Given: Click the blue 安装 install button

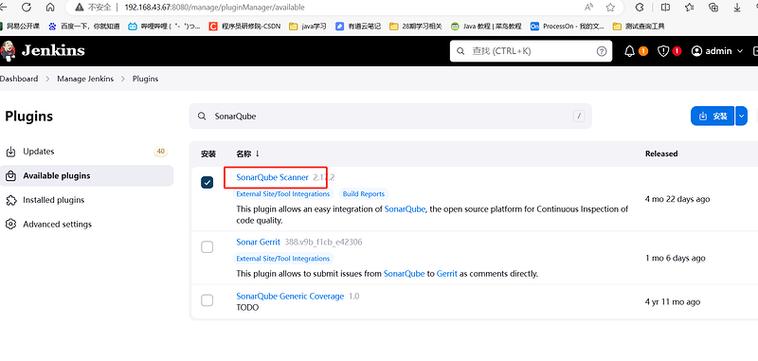Looking at the screenshot, I should coord(713,116).
